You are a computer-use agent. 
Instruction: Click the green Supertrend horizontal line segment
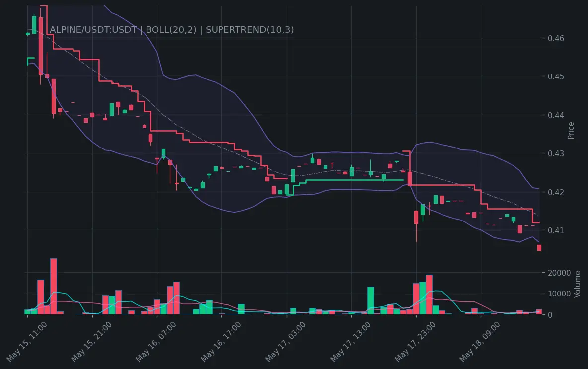click(355, 180)
